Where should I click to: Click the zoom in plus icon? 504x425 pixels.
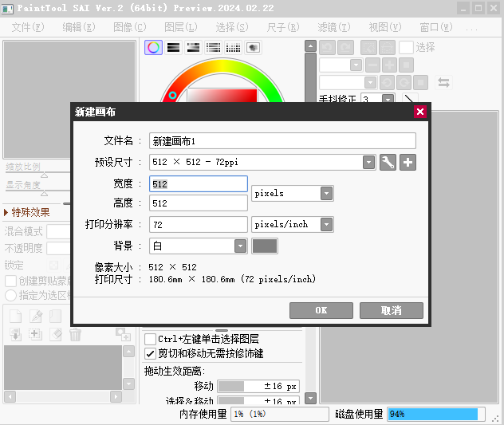point(390,65)
